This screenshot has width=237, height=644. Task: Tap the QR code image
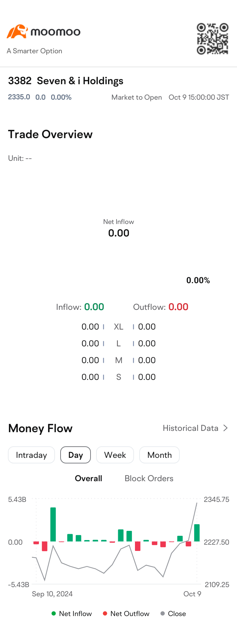pos(213,38)
